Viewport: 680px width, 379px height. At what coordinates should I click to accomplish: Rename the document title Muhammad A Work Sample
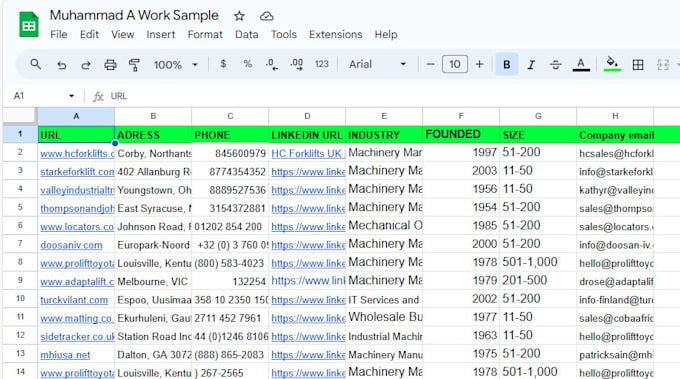click(x=134, y=15)
